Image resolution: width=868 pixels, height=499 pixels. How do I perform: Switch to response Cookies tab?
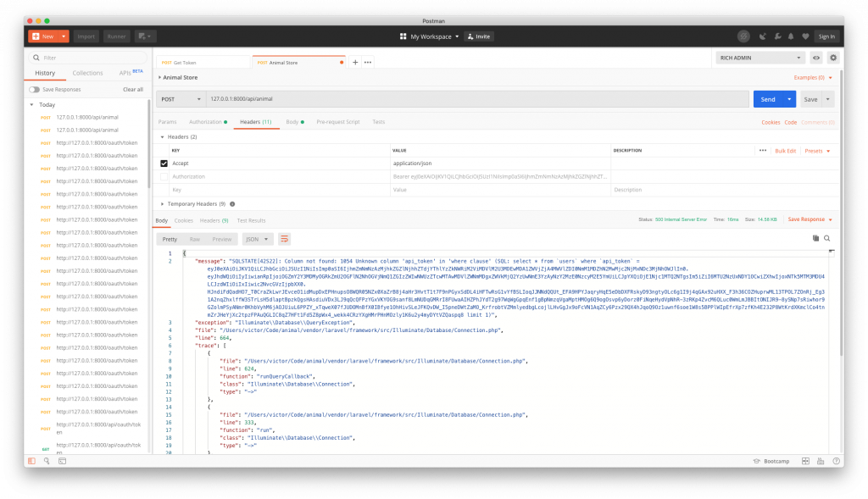pyautogui.click(x=184, y=220)
